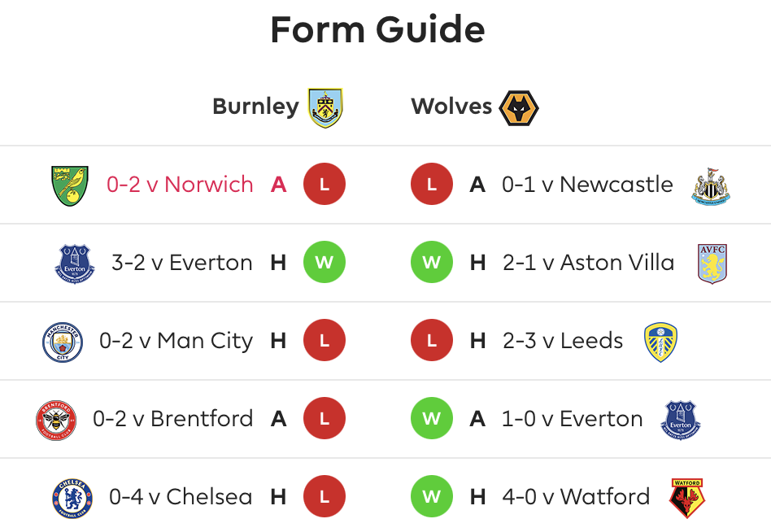Open the 0-1 v Newcastle result
Image resolution: width=771 pixels, height=532 pixels.
tap(587, 185)
